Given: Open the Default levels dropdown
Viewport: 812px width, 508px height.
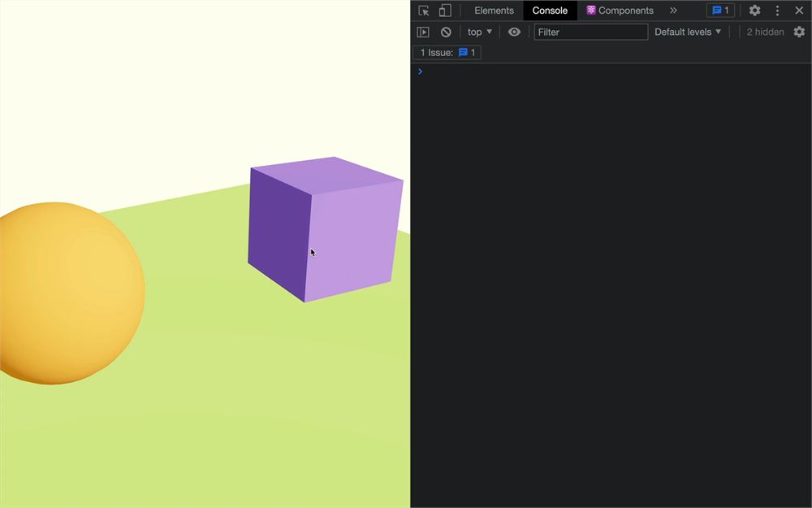Looking at the screenshot, I should [x=688, y=33].
